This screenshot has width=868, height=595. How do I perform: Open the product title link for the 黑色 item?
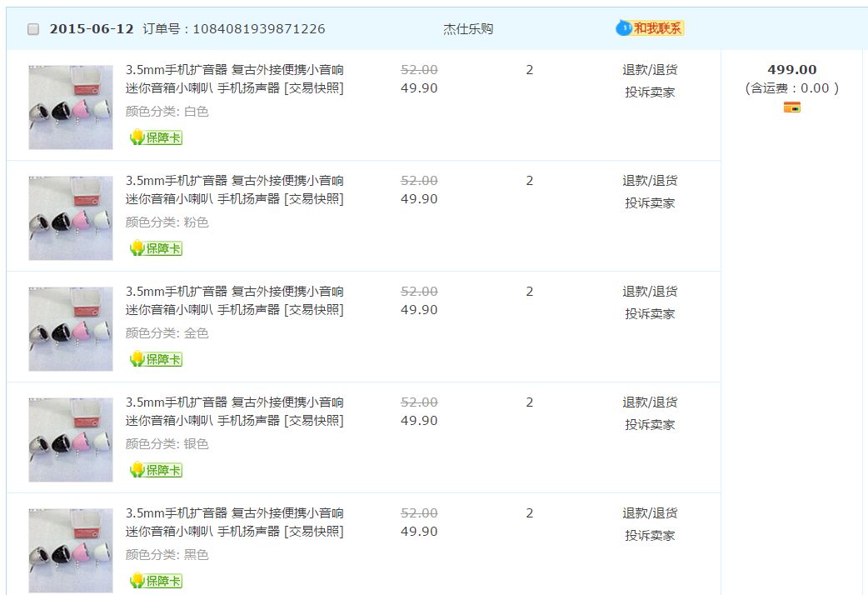(235, 522)
